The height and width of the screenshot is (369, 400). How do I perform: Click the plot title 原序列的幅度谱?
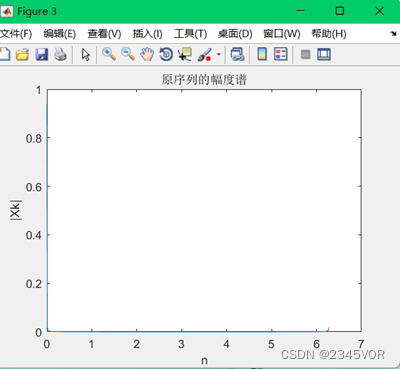pyautogui.click(x=204, y=80)
